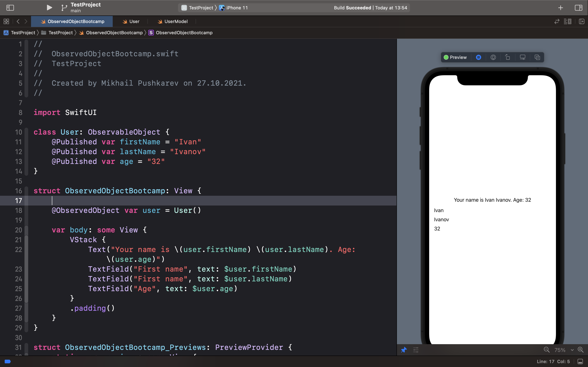Zoom in the preview canvas

point(580,350)
